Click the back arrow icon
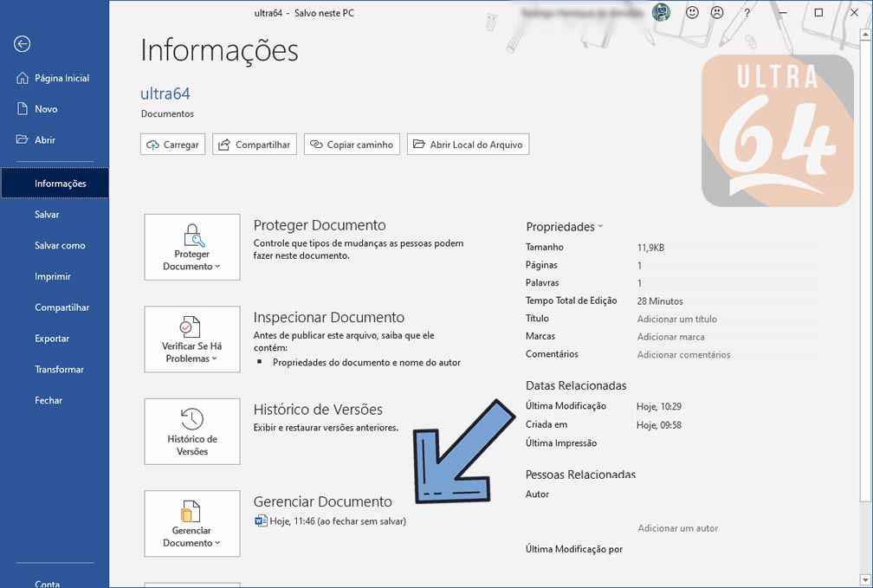873x588 pixels. tap(23, 44)
